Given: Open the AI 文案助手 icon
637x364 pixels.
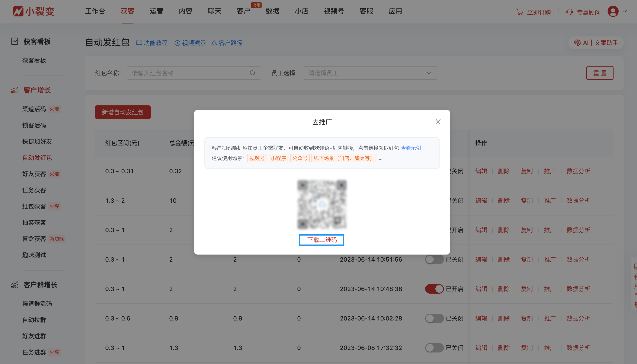Looking at the screenshot, I should 577,43.
